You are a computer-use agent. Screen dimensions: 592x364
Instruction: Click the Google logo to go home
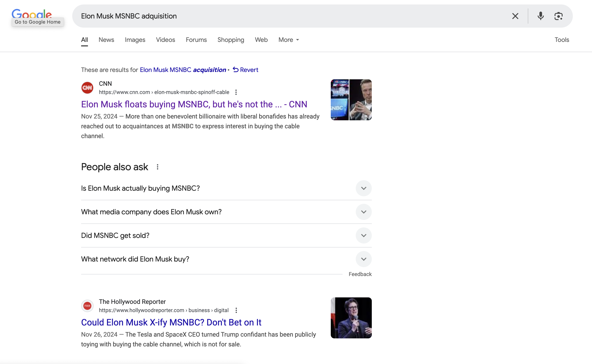tap(32, 14)
